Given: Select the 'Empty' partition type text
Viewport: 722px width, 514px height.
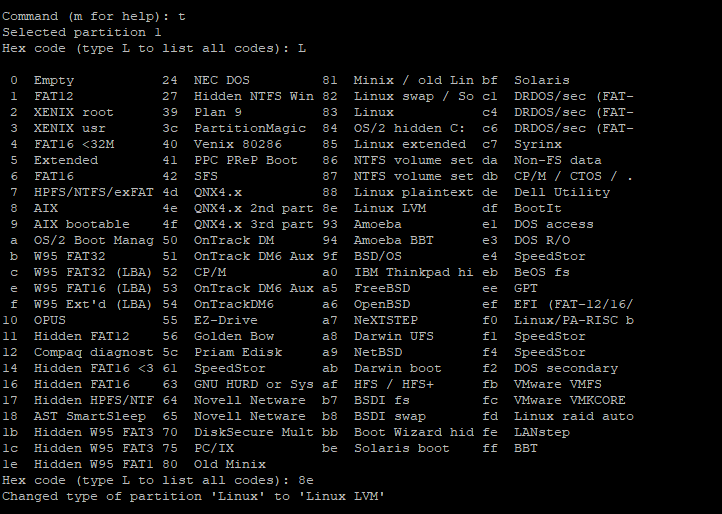Looking at the screenshot, I should pyautogui.click(x=53, y=80).
